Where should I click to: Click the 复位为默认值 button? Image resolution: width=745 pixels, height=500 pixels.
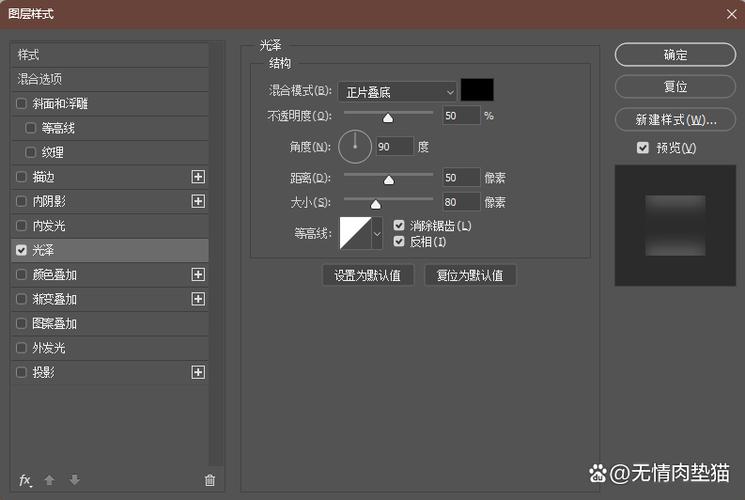470,275
